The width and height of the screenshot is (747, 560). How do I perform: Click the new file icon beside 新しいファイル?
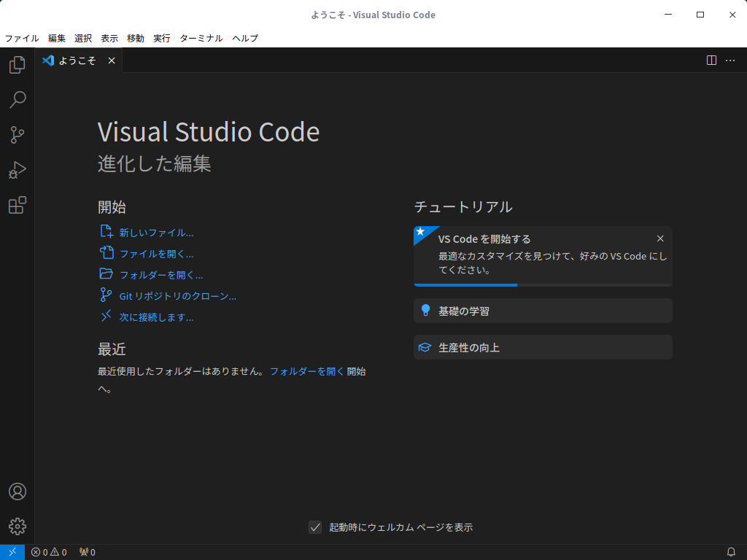coord(107,231)
